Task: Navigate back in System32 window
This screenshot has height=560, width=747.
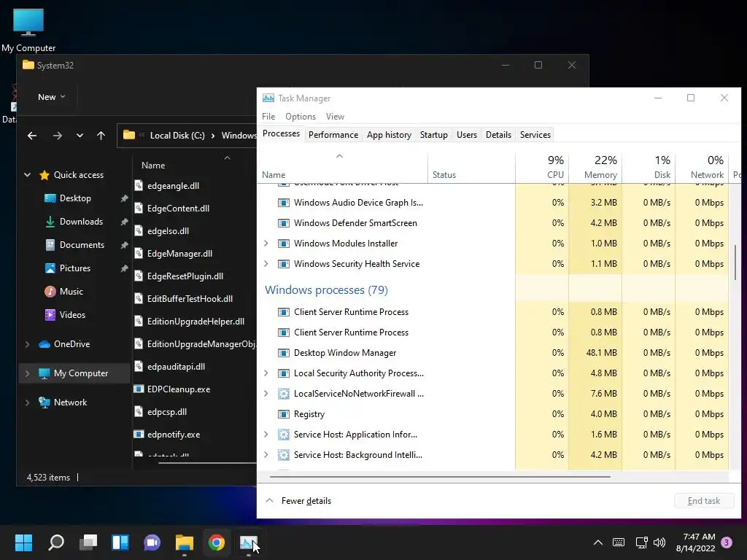Action: pyautogui.click(x=32, y=136)
